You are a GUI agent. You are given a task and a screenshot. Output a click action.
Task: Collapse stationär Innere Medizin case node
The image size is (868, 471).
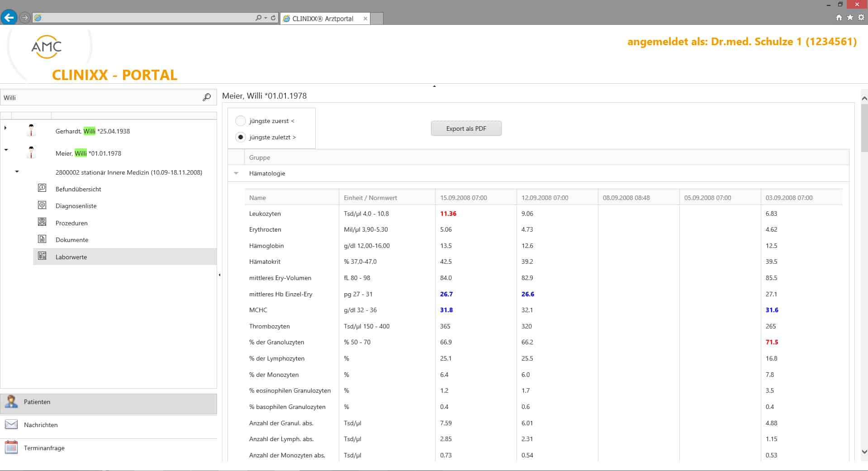(x=17, y=172)
